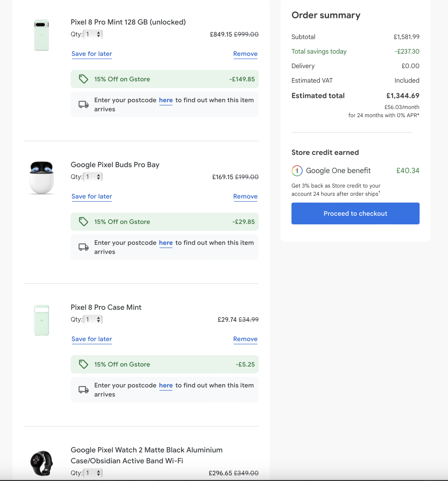The image size is (448, 481).
Task: Click the Google One benefit logo icon
Action: tap(297, 171)
